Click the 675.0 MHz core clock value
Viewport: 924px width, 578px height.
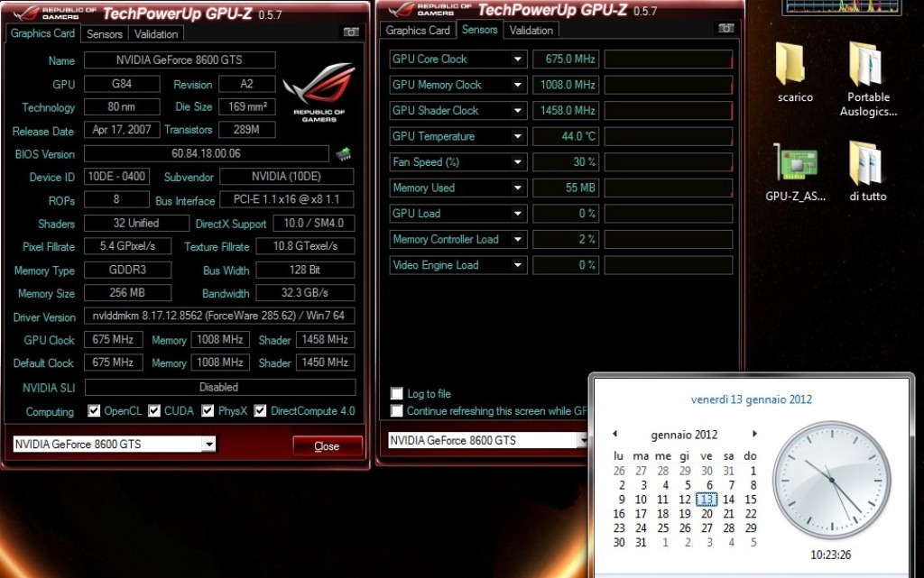pos(566,59)
